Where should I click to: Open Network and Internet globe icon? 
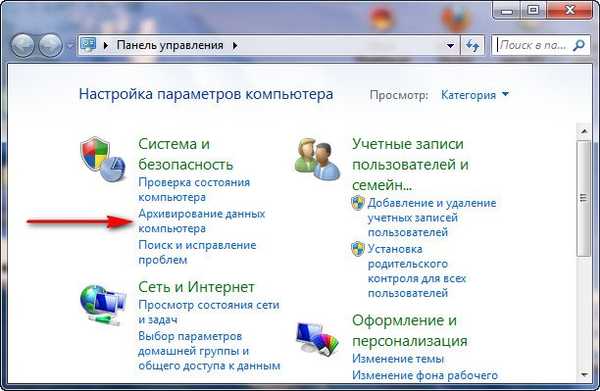103,305
